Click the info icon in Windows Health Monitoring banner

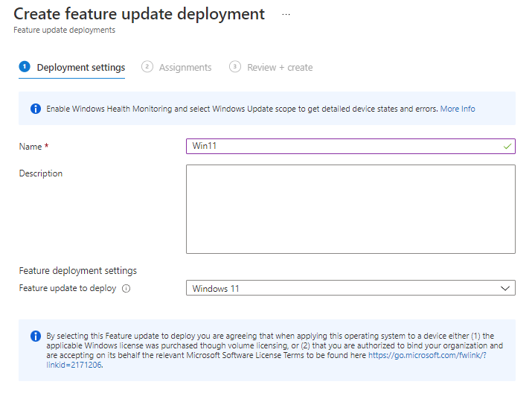pos(35,109)
